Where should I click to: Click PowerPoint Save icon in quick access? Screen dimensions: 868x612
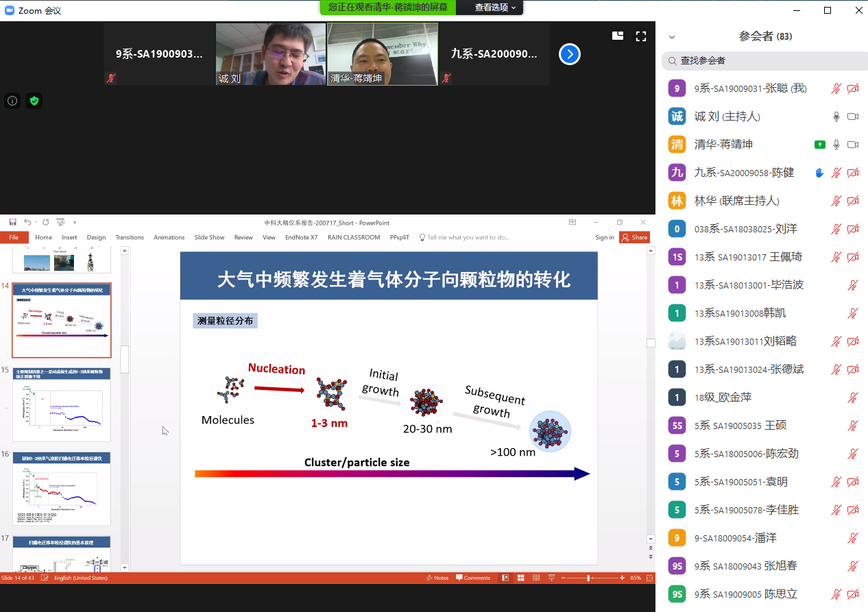point(12,222)
